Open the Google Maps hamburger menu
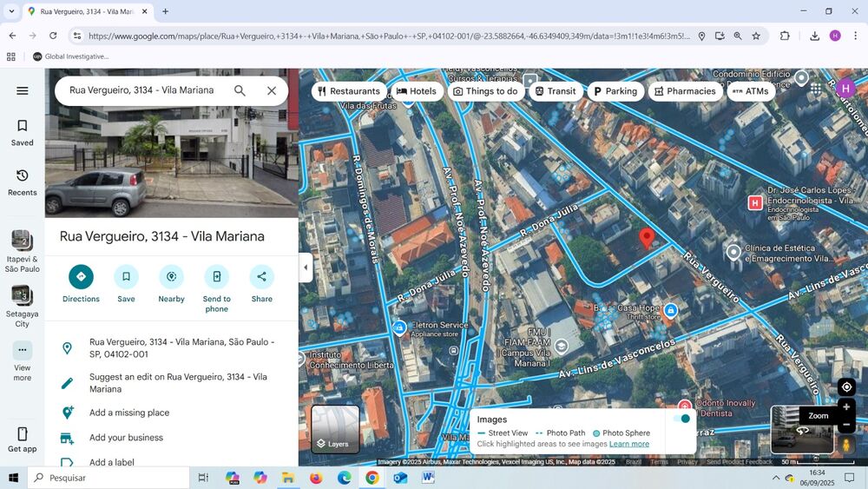Image resolution: width=868 pixels, height=489 pixels. pos(23,91)
